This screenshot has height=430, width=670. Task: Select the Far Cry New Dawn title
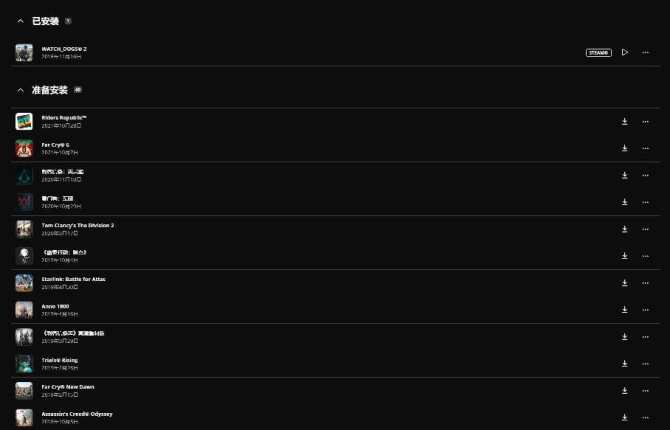click(x=68, y=387)
